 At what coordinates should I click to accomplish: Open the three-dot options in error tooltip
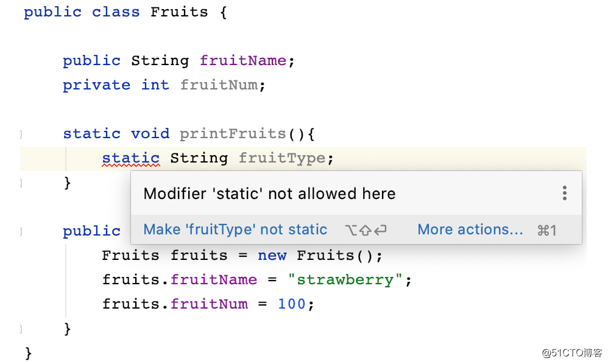565,193
